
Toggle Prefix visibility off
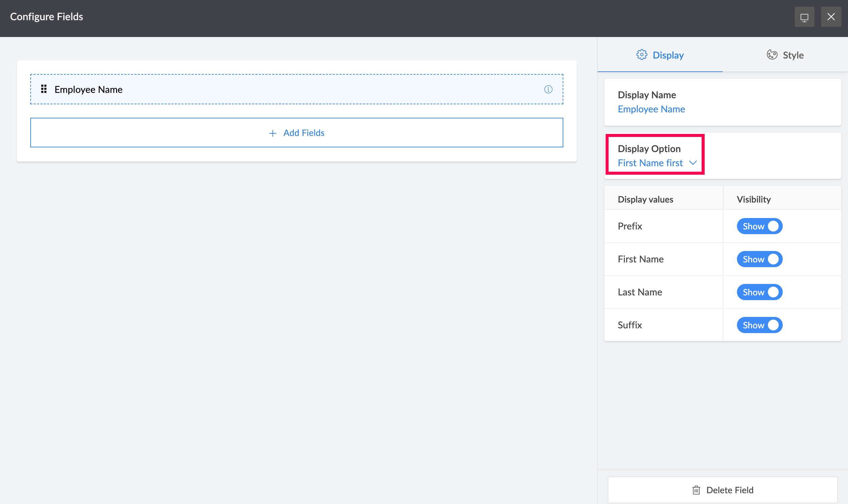tap(759, 226)
